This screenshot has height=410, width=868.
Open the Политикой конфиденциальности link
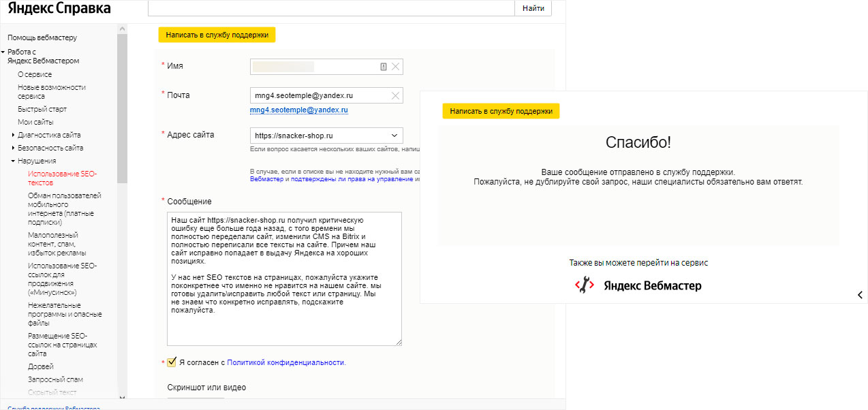point(285,362)
